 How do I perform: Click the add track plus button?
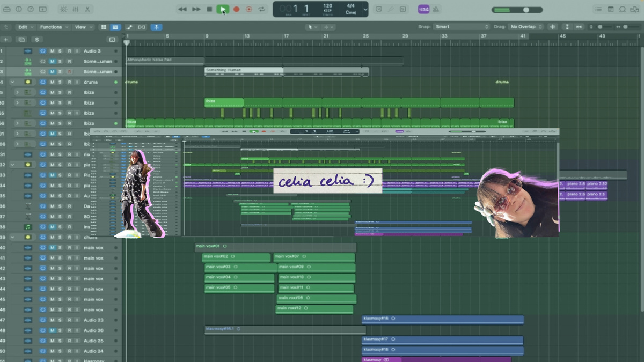[x=5, y=40]
